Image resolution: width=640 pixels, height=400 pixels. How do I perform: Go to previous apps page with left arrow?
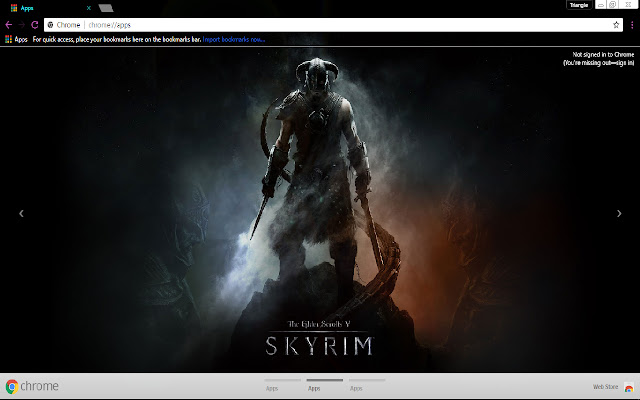point(21,213)
